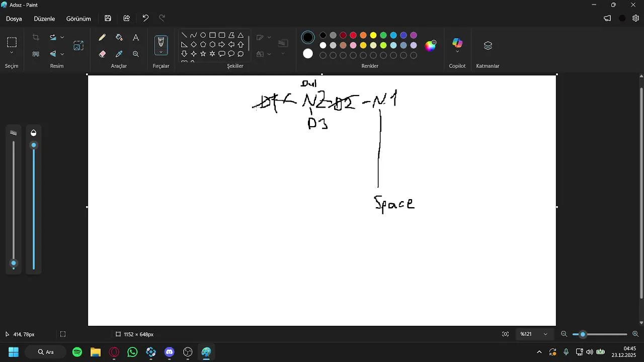The width and height of the screenshot is (644, 362).
Task: Select the Pencil tool
Action: 102,37
